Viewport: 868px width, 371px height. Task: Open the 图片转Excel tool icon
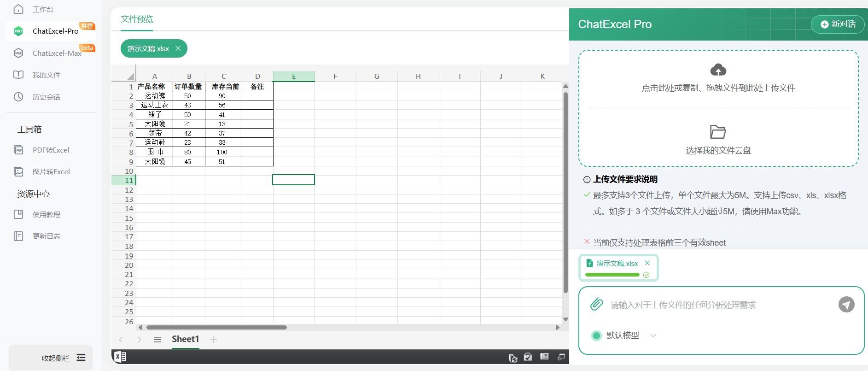(18, 171)
